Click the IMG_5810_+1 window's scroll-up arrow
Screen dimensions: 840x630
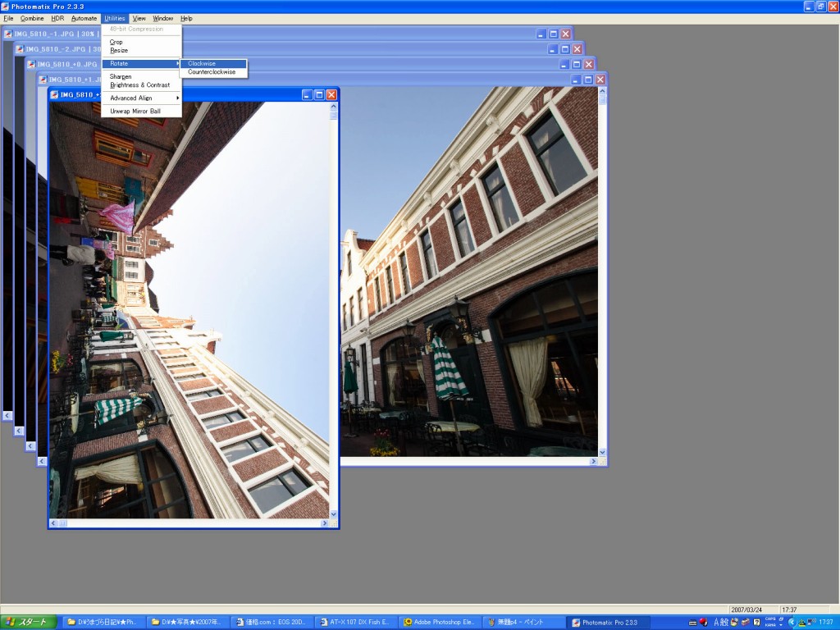602,91
